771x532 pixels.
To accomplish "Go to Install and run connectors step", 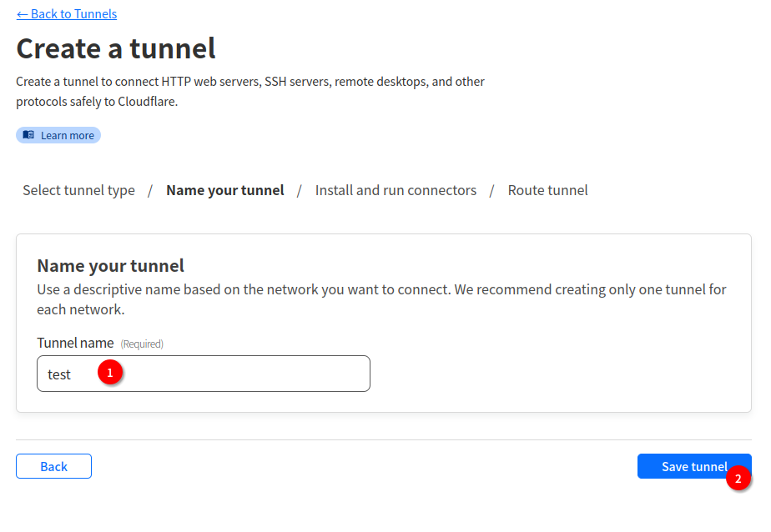I will 396,190.
